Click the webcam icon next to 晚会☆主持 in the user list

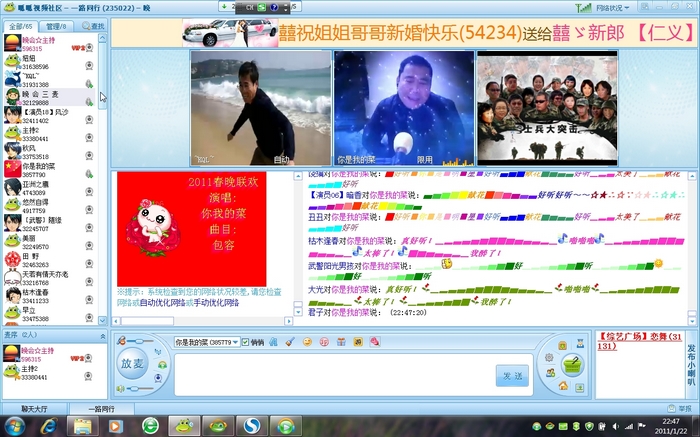[89, 47]
